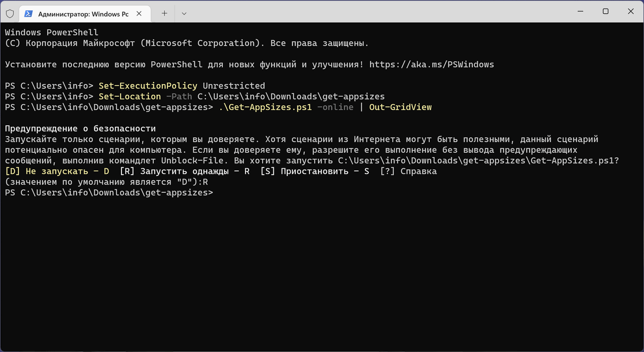Click the administrator shield icon
Image resolution: width=644 pixels, height=352 pixels.
10,14
